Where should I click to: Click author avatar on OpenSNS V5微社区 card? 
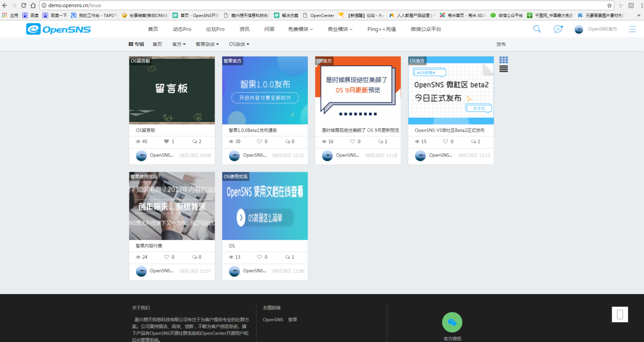coord(420,156)
